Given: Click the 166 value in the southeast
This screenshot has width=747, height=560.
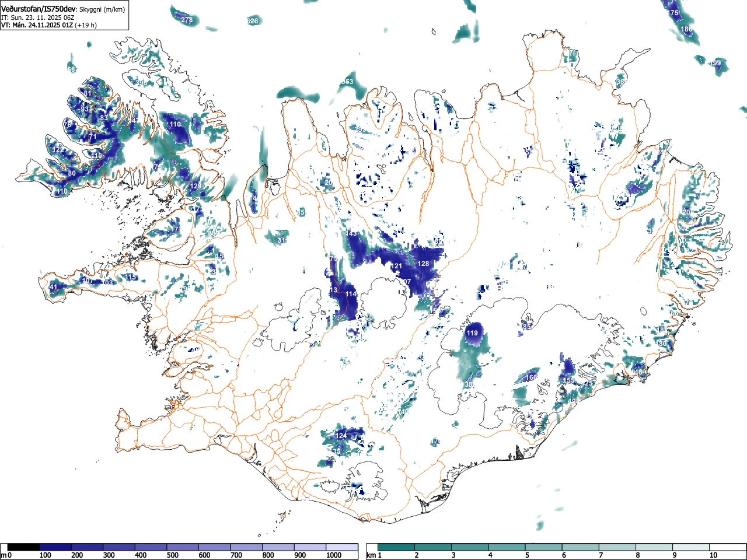Looking at the screenshot, I should (x=531, y=377).
